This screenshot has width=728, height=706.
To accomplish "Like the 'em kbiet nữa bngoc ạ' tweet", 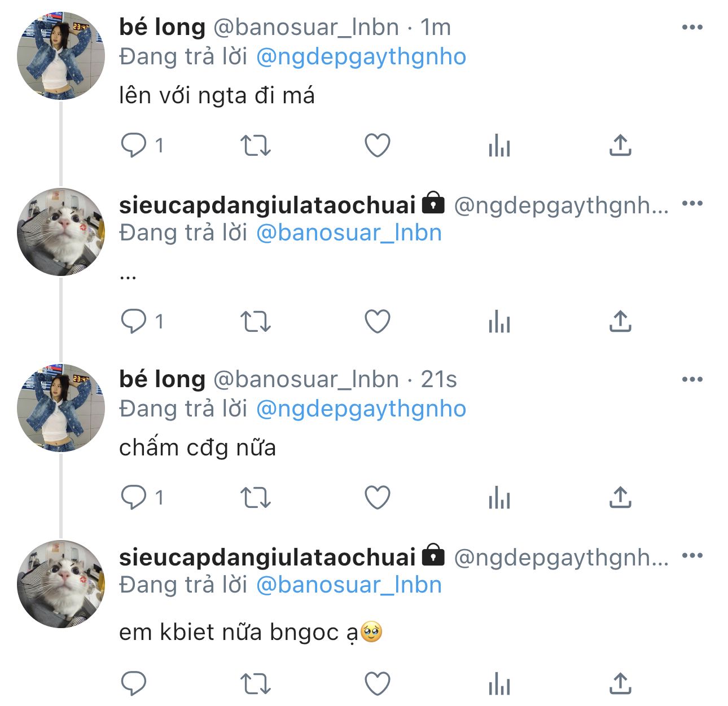I will (378, 683).
